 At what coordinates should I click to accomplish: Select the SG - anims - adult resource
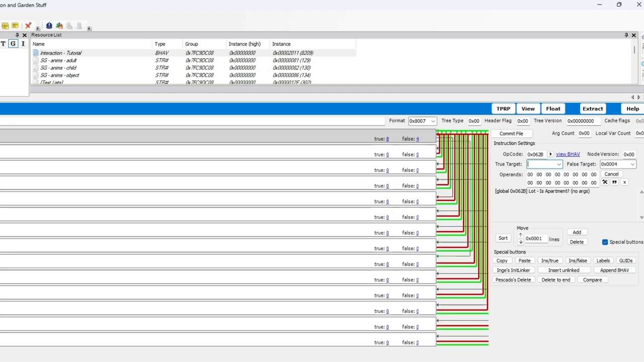tap(58, 60)
